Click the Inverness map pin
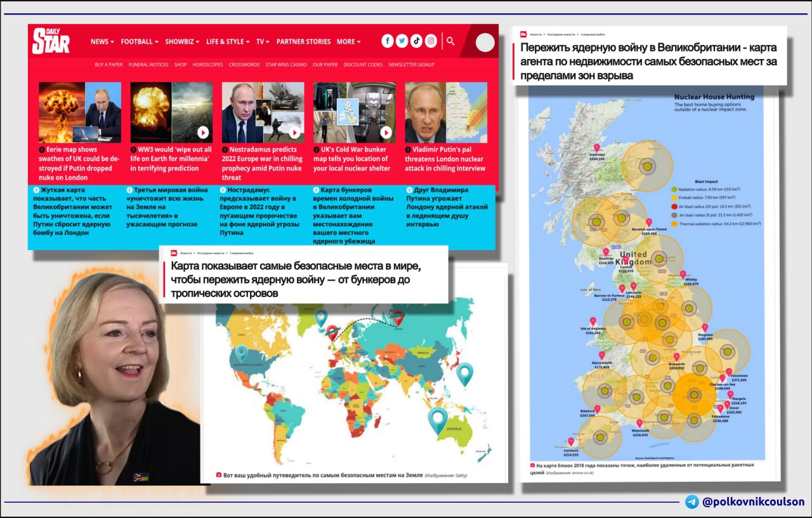This screenshot has height=518, width=812. [x=596, y=147]
